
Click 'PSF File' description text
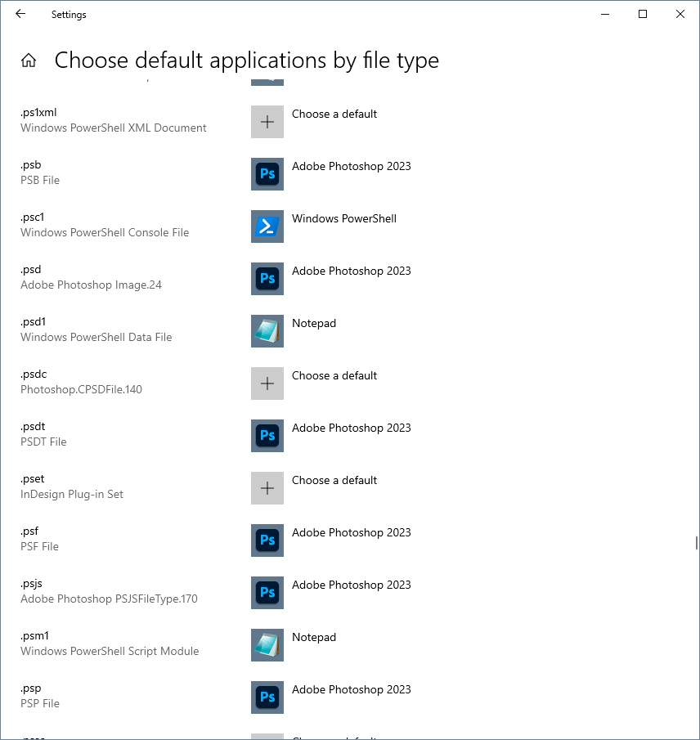39,548
